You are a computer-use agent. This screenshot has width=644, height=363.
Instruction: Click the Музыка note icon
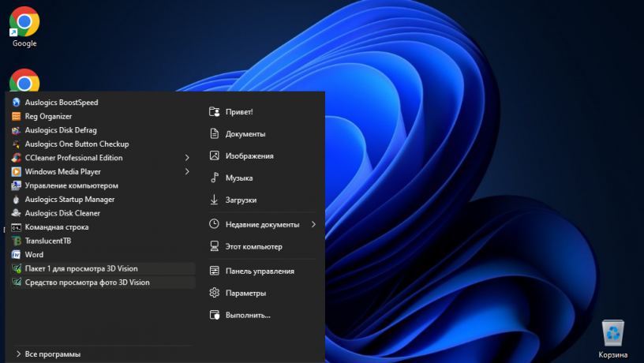click(215, 178)
